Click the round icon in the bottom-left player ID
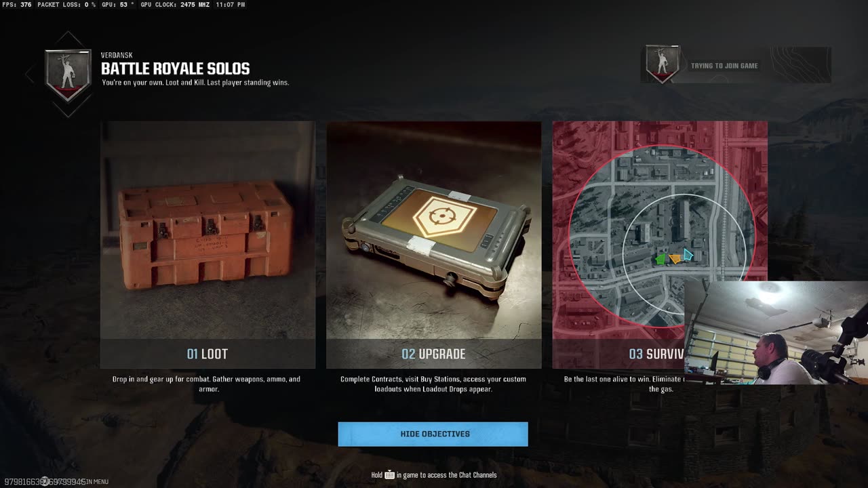868x488 pixels. 45,481
